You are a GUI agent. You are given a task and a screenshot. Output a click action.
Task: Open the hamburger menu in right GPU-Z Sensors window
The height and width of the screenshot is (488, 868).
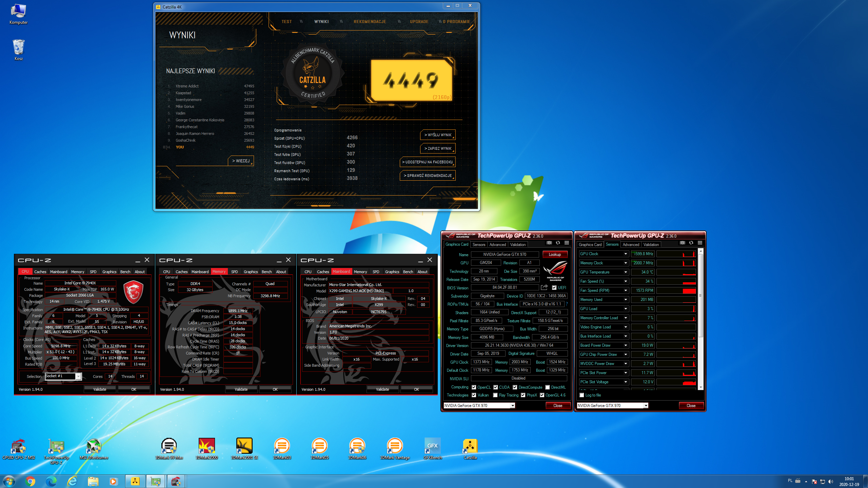coord(700,243)
